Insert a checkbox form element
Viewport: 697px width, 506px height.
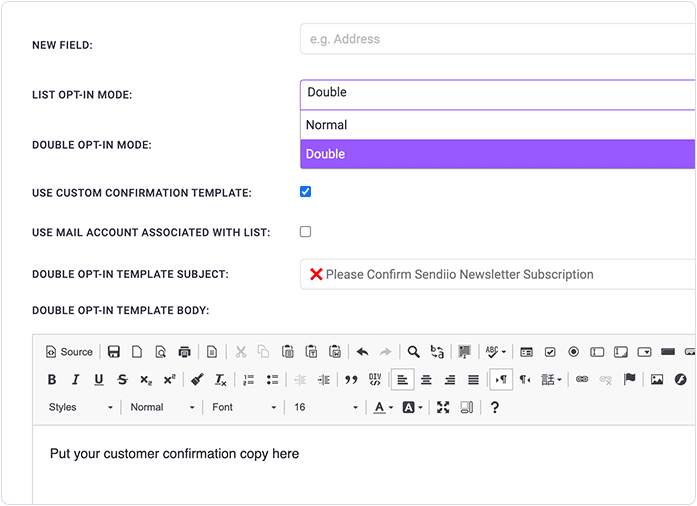coord(550,352)
